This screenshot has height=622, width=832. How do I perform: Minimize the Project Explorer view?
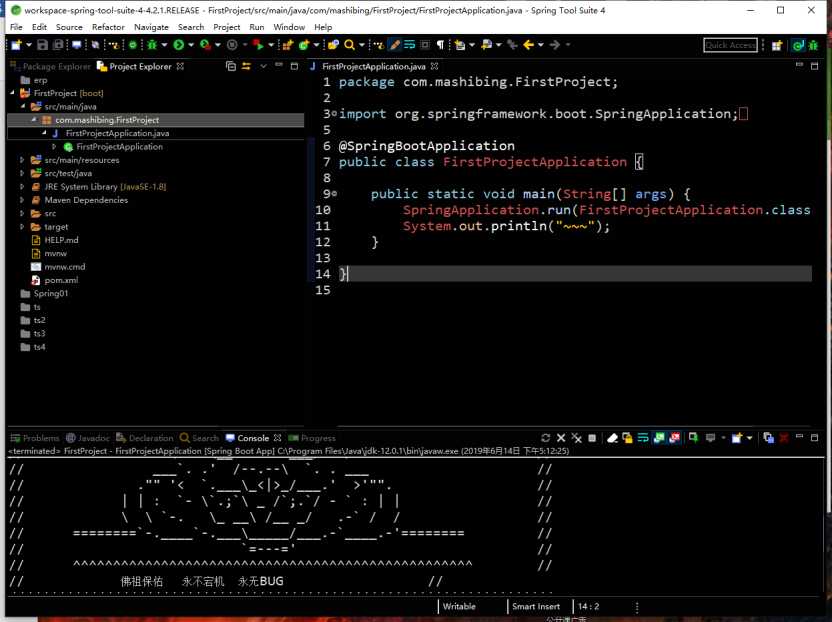(279, 65)
